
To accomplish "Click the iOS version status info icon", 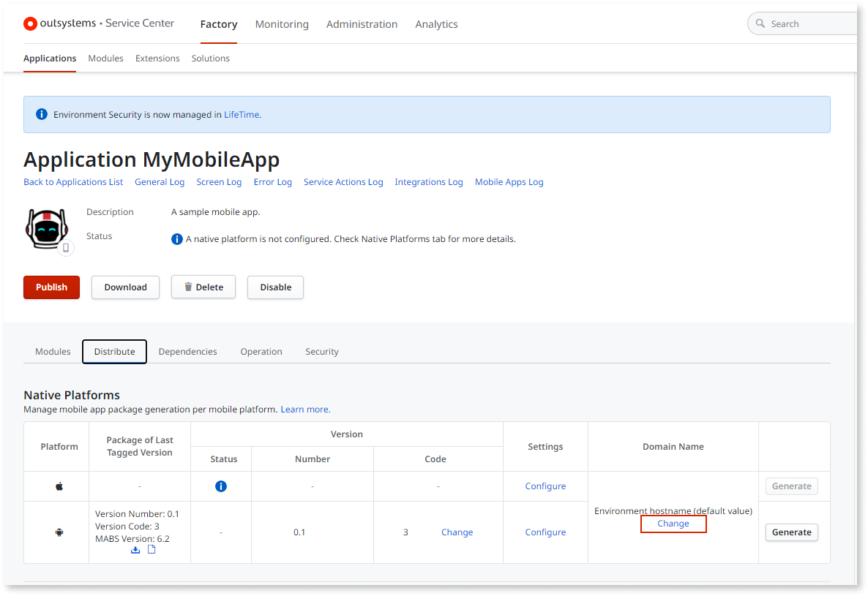I will click(220, 486).
